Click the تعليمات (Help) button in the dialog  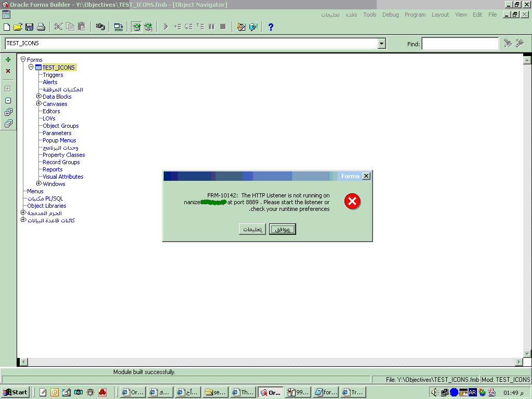tap(252, 229)
